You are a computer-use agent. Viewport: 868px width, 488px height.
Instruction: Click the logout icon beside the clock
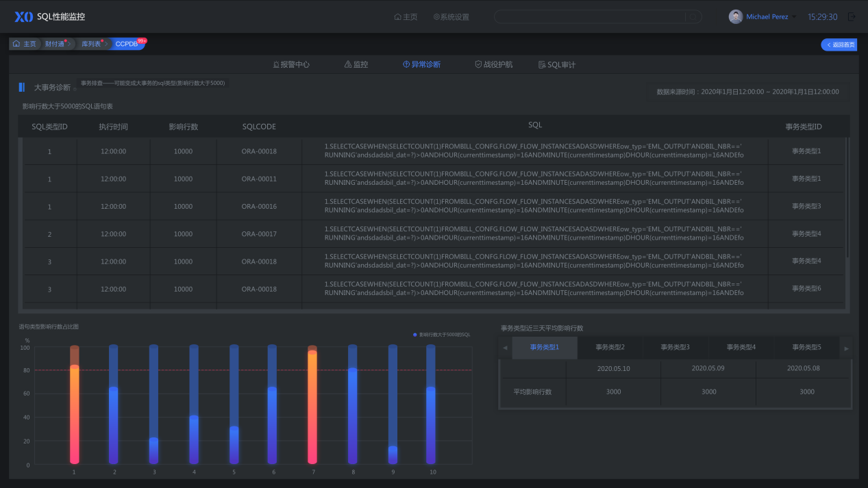click(x=852, y=16)
